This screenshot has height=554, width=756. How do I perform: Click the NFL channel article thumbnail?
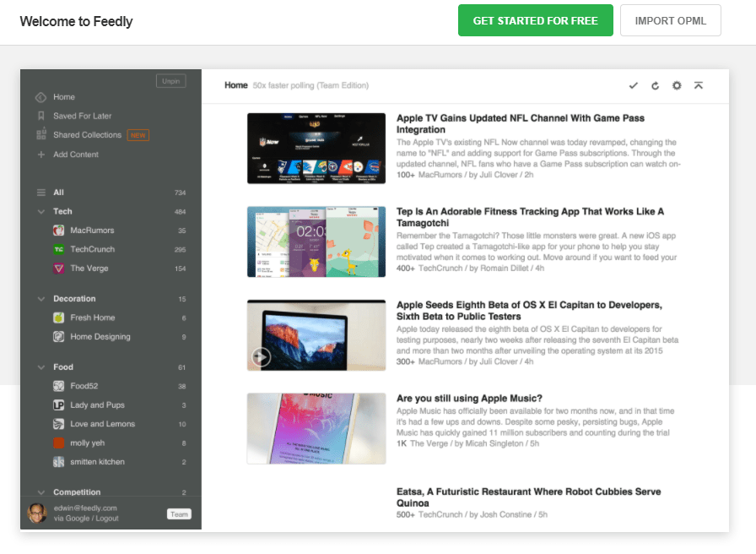click(316, 149)
